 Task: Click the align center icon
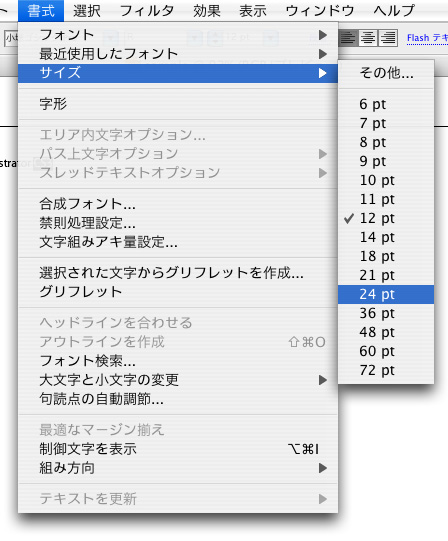[x=368, y=38]
